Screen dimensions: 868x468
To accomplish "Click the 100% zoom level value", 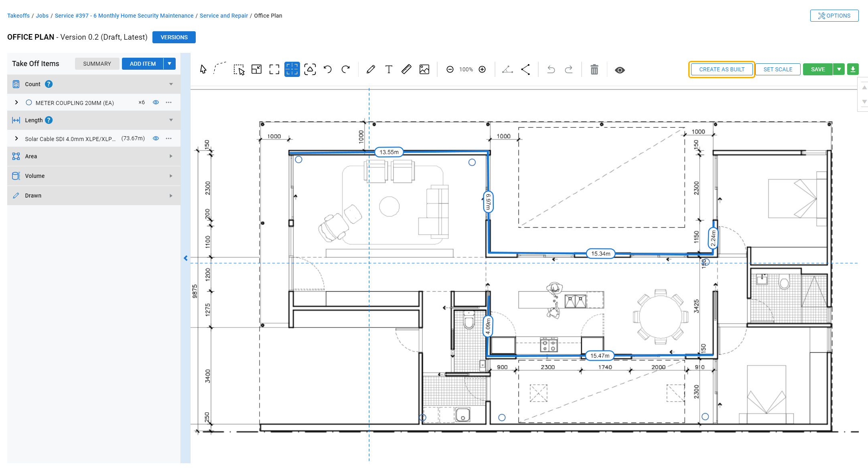I will (466, 70).
